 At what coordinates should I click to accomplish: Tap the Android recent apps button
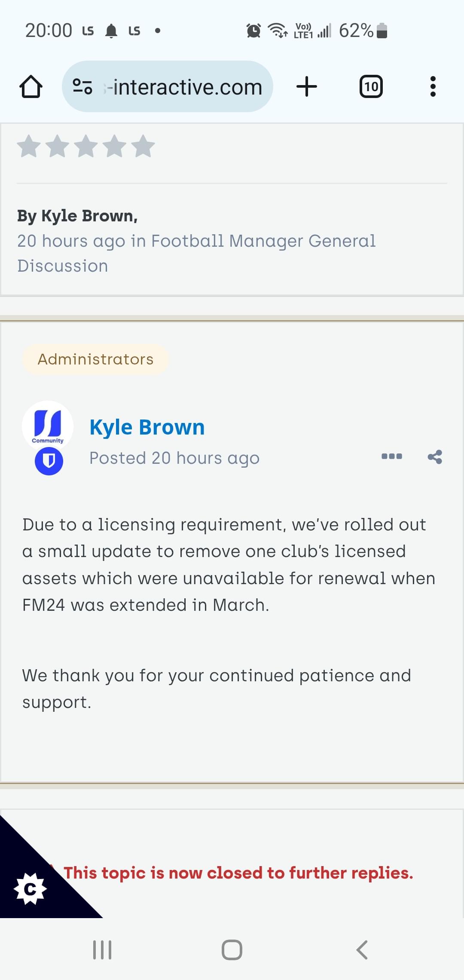102,950
